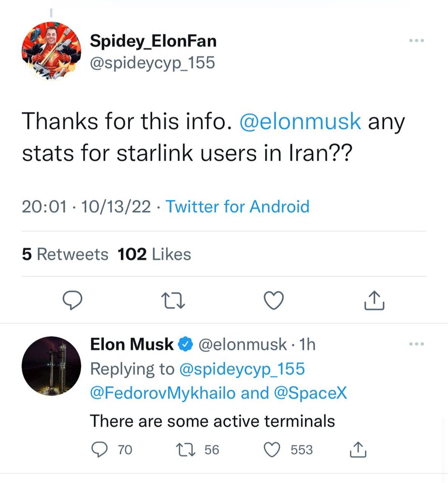Viewport: 448px width, 483px height.
Task: Open more options on Spidey_ElonFan's tweet
Action: (416, 42)
